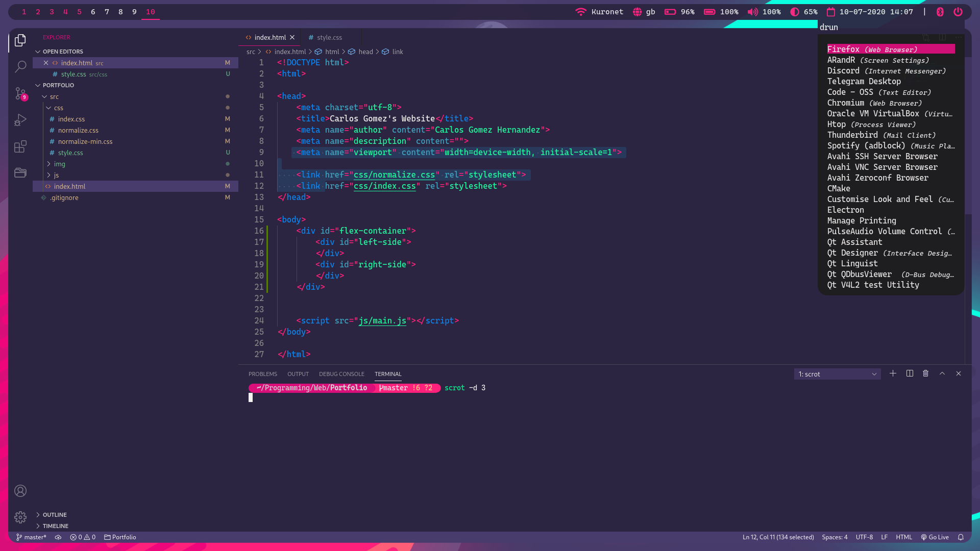Open the Accounts icon in activity bar
Viewport: 980px width, 551px height.
20,491
